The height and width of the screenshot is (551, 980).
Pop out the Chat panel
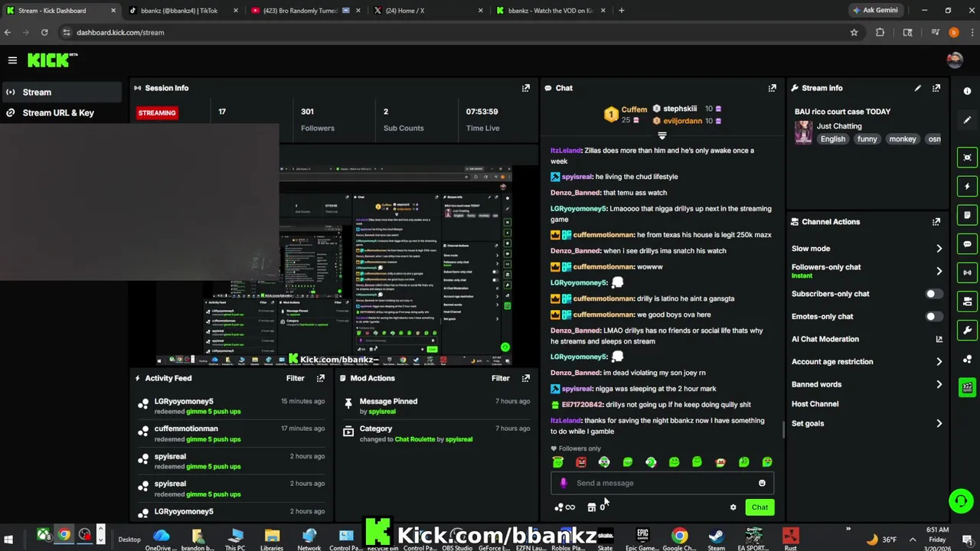(772, 88)
